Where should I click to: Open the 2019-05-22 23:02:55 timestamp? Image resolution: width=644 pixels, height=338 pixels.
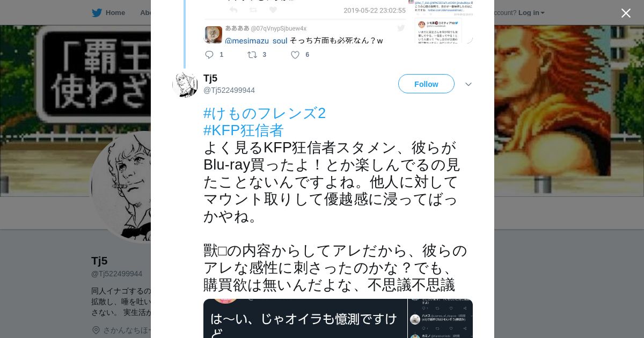tap(375, 10)
